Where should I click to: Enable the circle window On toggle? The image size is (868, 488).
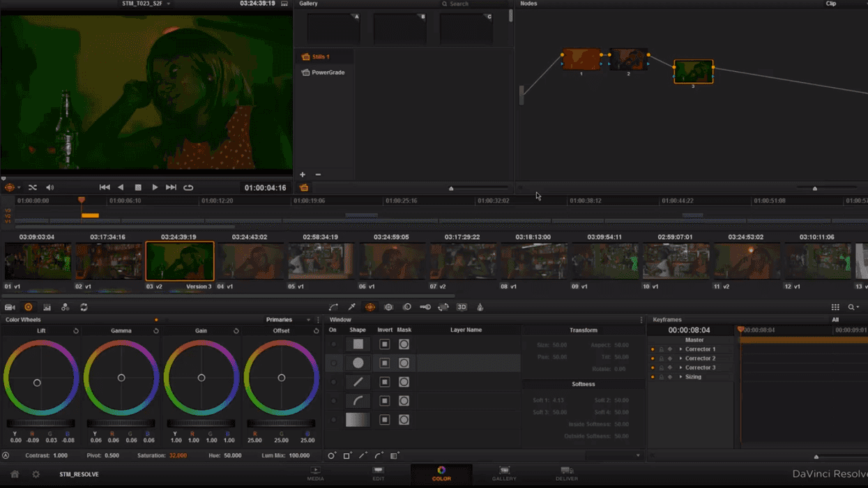point(333,363)
